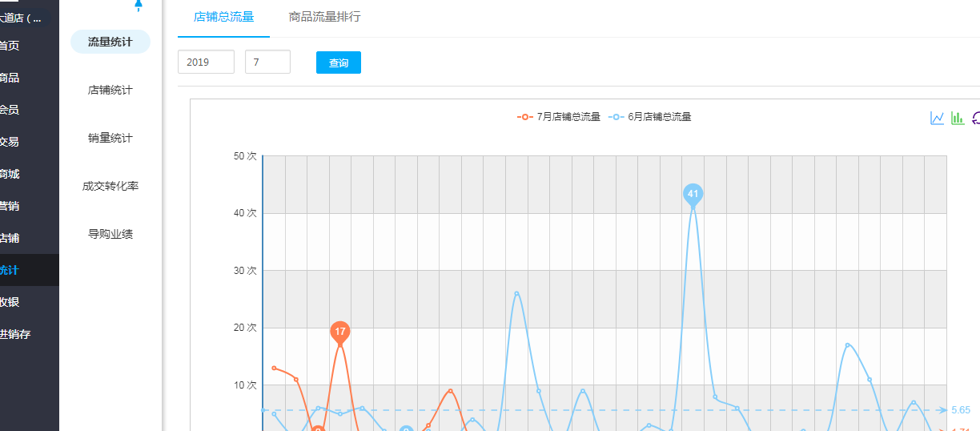Viewport: 980px width, 431px height.
Task: Click the 20 次 axis label
Action: [245, 328]
